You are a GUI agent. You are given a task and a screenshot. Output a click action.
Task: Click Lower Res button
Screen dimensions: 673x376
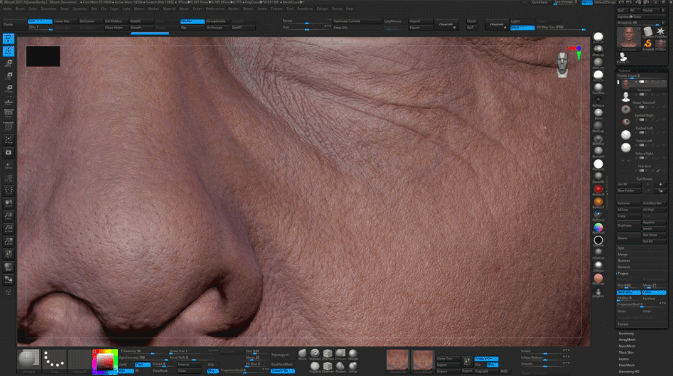click(x=66, y=21)
